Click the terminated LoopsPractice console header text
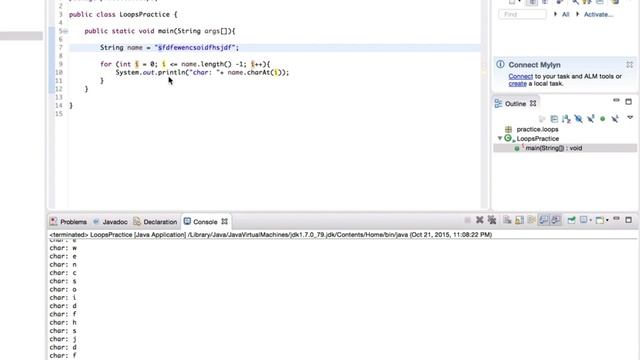 (271, 235)
